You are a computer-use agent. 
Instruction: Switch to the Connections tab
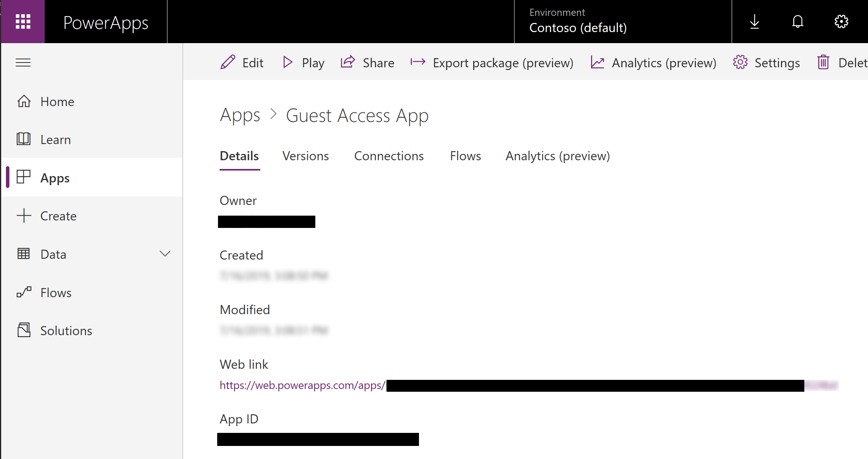pos(389,156)
